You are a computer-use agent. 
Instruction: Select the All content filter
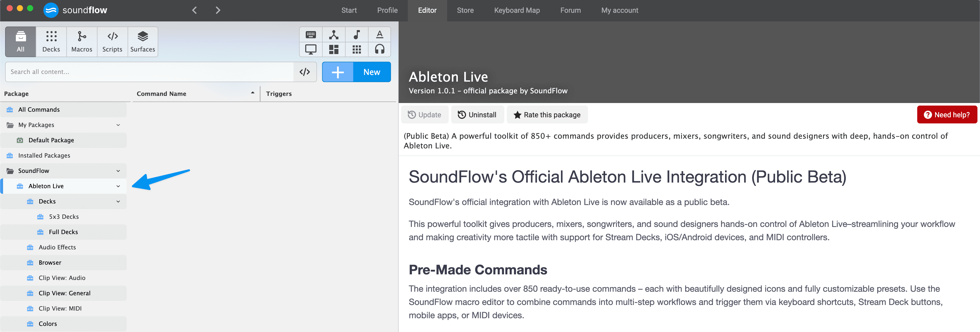[x=20, y=42]
